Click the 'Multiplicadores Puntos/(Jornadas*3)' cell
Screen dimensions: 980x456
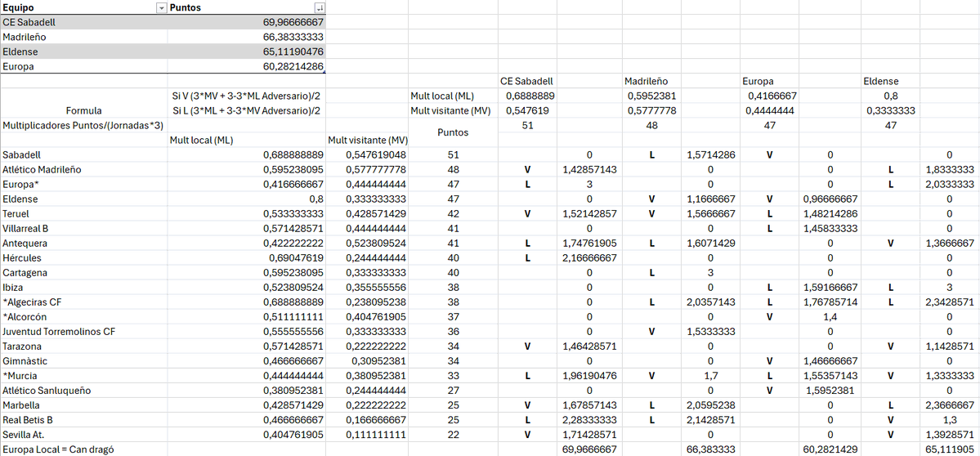tap(83, 126)
